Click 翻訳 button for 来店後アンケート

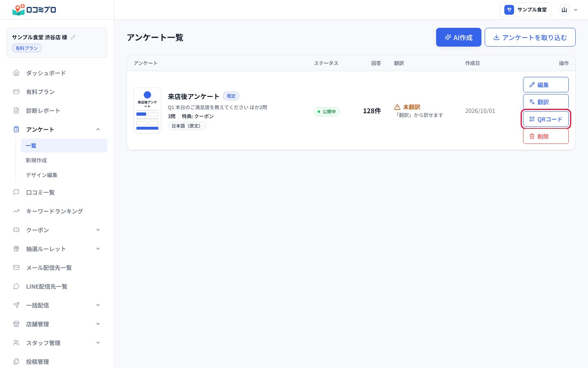click(546, 102)
